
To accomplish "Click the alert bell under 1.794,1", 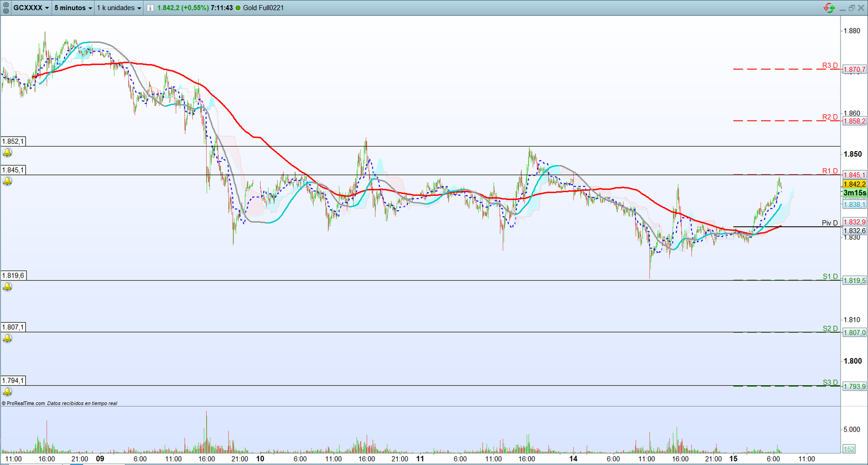I will (x=7, y=392).
